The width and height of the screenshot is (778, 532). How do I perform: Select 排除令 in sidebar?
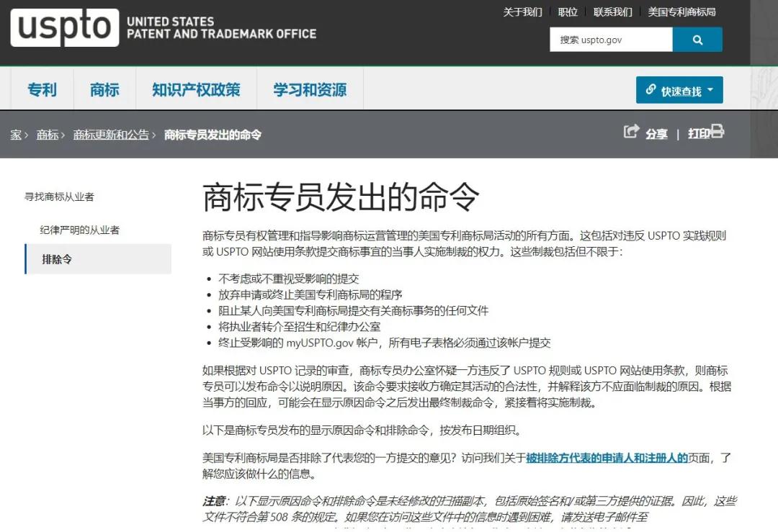click(98, 259)
